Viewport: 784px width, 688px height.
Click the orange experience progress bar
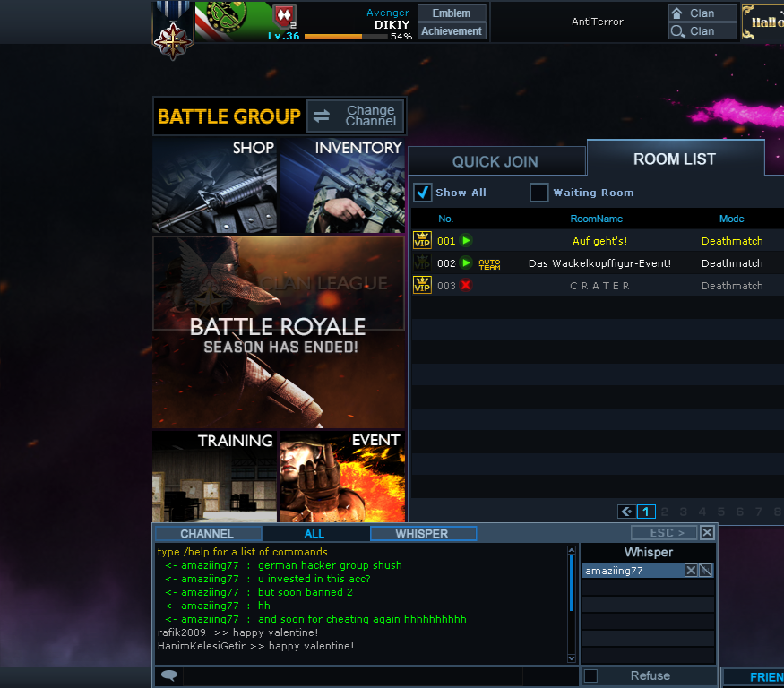346,36
